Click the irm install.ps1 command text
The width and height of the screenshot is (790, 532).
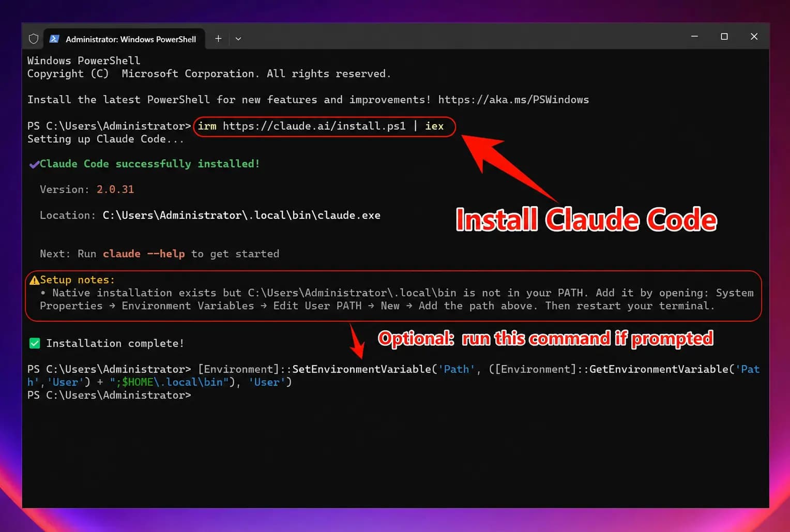[321, 126]
